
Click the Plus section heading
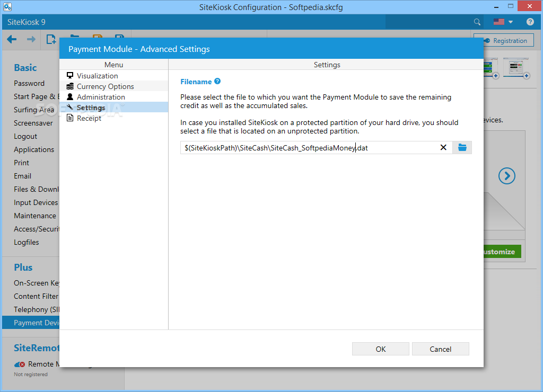point(23,267)
